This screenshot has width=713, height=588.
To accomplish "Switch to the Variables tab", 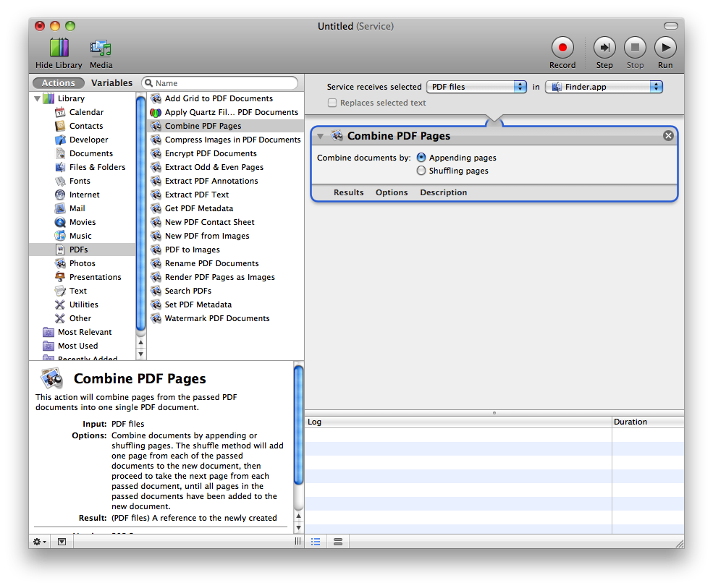I will tap(111, 83).
